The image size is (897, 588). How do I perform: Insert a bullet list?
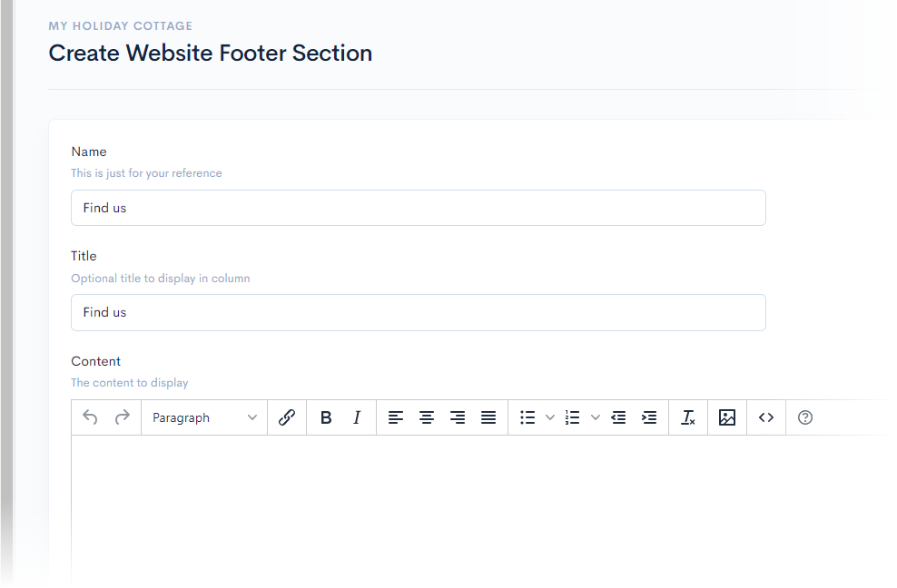527,417
